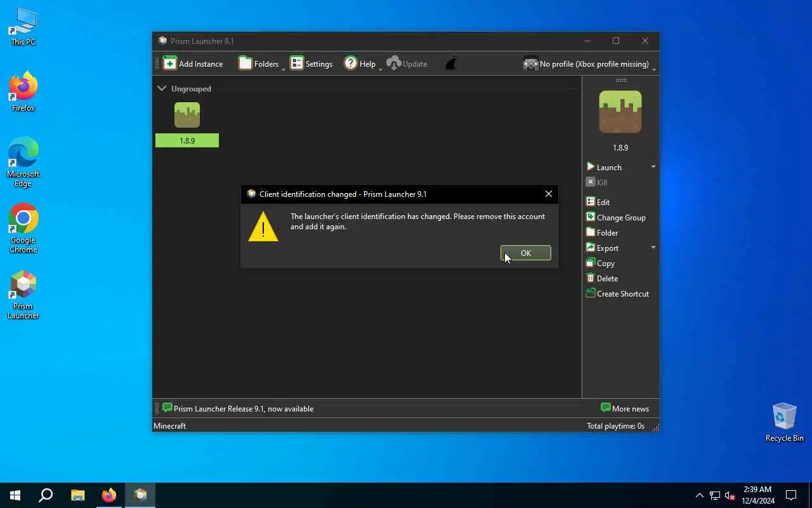Viewport: 812px width, 508px height.
Task: Open the Prism Launcher desktop shortcut
Action: tap(23, 295)
